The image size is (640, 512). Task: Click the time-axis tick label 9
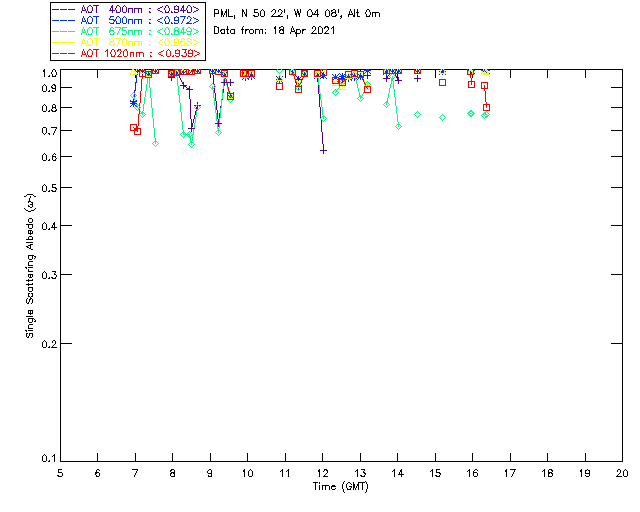[x=210, y=473]
